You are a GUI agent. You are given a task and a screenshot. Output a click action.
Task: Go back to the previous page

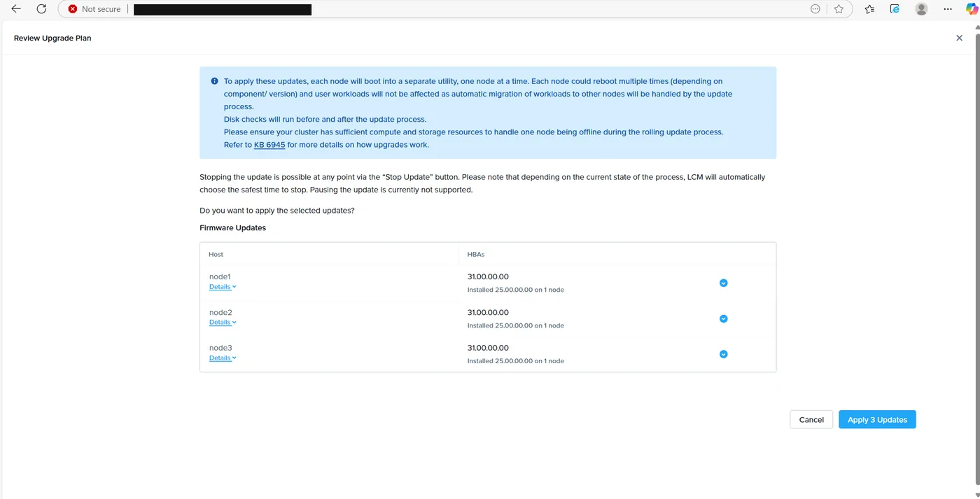tap(16, 9)
